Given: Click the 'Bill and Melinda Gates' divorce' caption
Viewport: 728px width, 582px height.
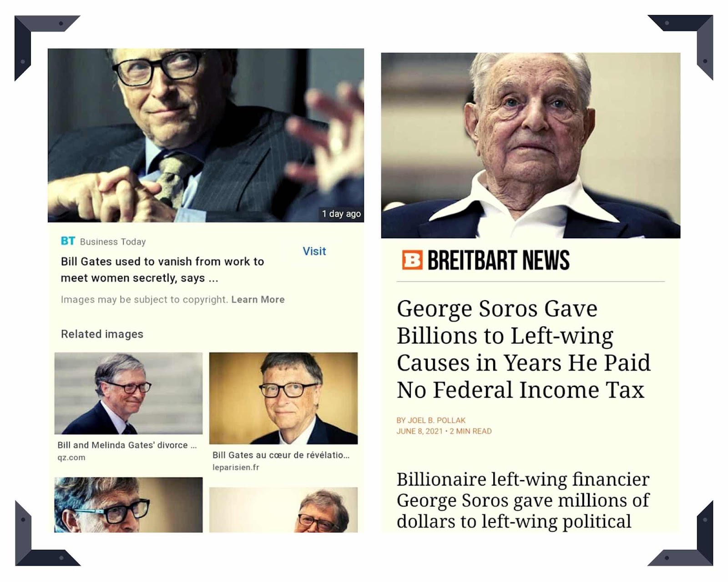Looking at the screenshot, I should click(127, 445).
